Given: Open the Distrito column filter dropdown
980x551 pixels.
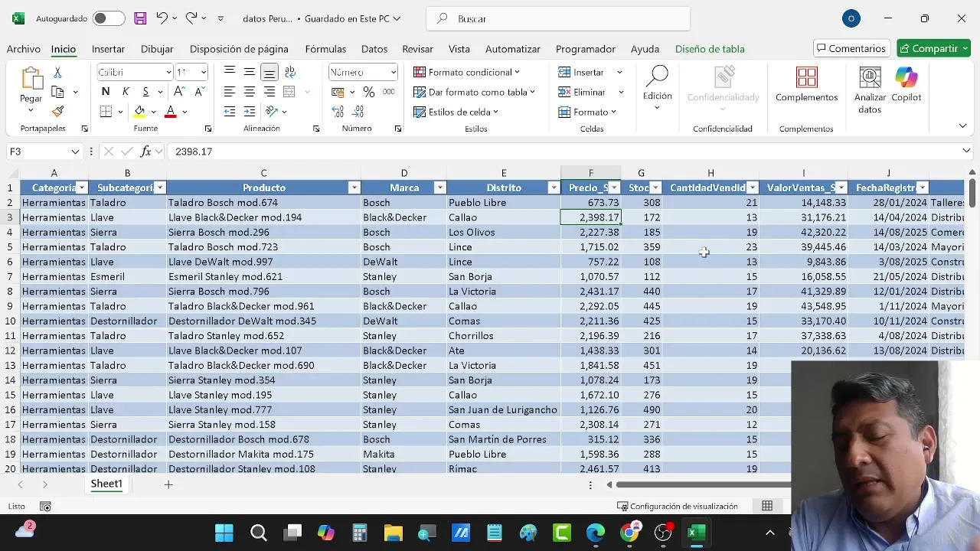Looking at the screenshot, I should 554,187.
